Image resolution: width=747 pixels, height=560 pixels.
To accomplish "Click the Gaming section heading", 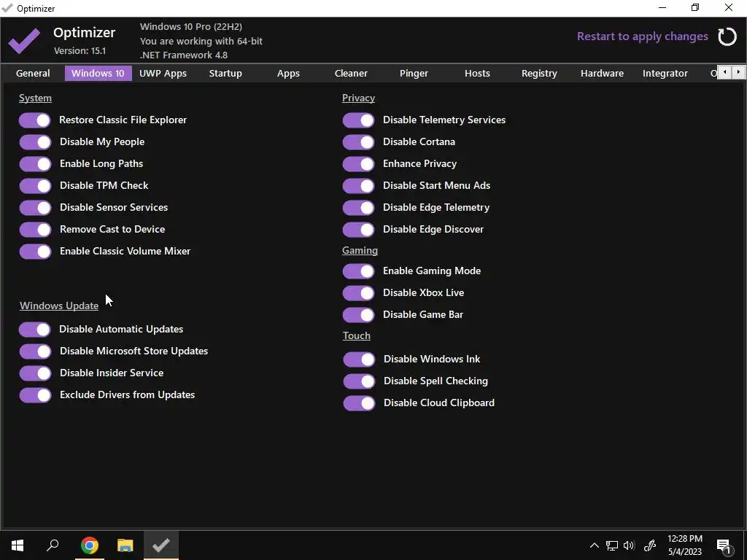I will (360, 251).
